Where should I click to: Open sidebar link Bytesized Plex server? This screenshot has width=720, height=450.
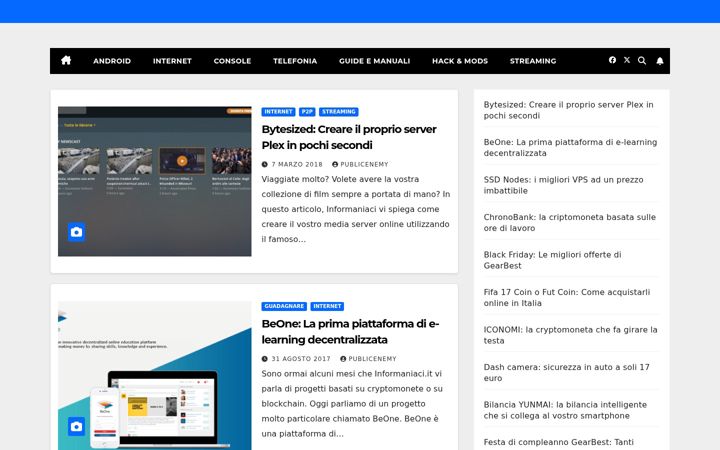[568, 110]
